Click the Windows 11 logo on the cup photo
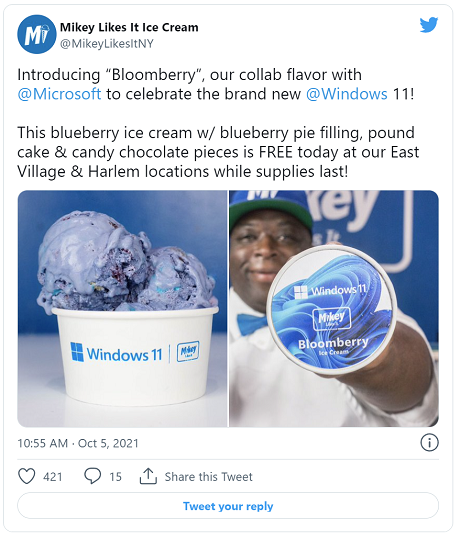Viewport: 460px width, 540px height. point(116,353)
